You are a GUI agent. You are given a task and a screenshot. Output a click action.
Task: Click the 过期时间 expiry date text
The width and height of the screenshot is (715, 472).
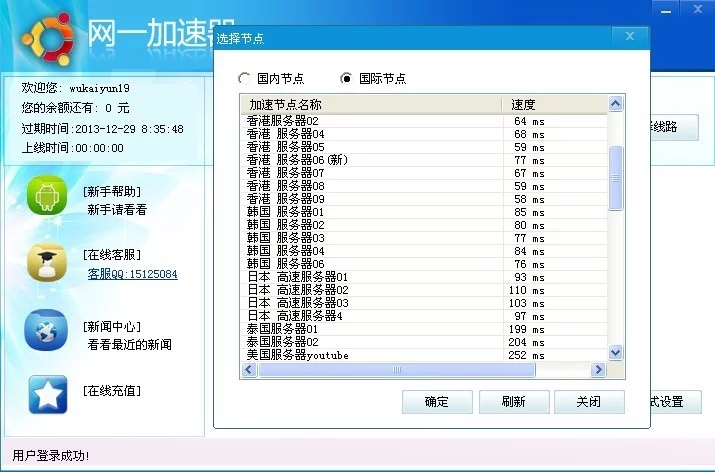103,129
